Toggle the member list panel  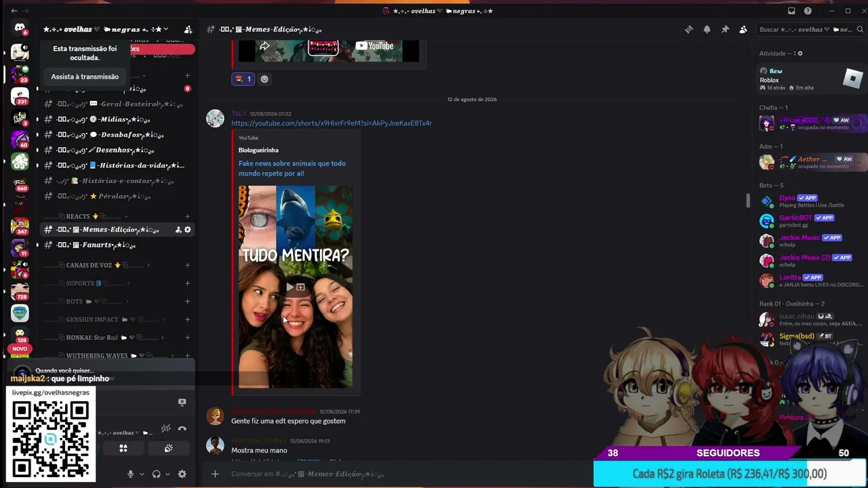point(743,29)
